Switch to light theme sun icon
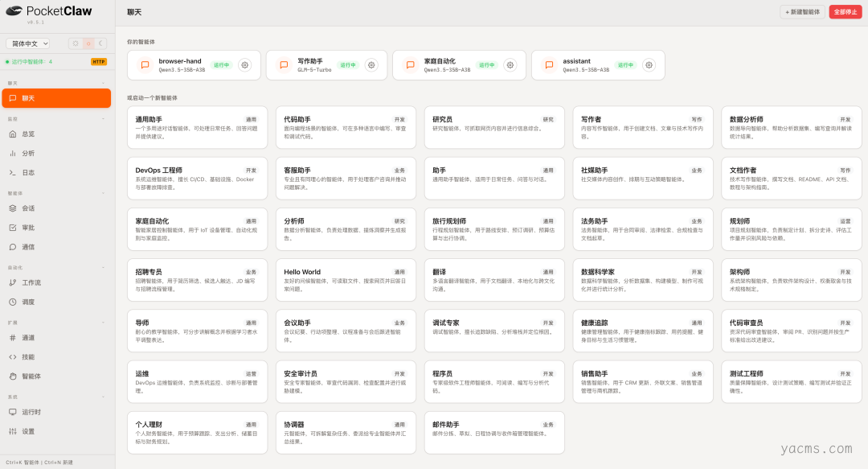The height and width of the screenshot is (469, 868). point(76,43)
